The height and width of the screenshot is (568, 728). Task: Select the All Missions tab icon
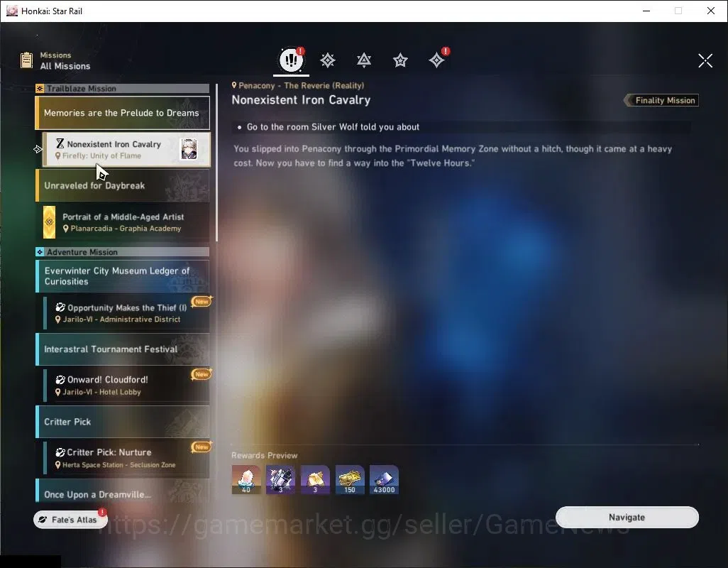(x=291, y=60)
